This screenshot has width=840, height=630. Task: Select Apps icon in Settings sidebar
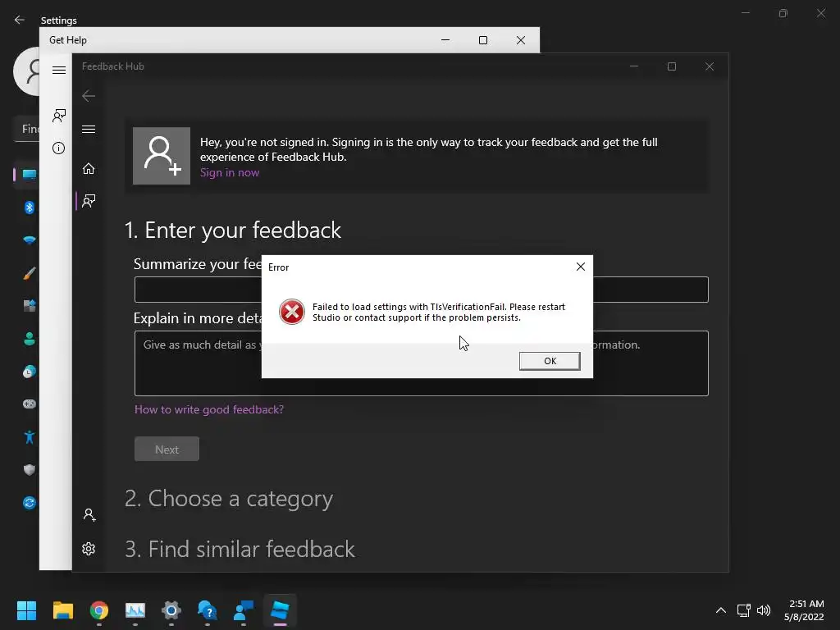pos(29,306)
